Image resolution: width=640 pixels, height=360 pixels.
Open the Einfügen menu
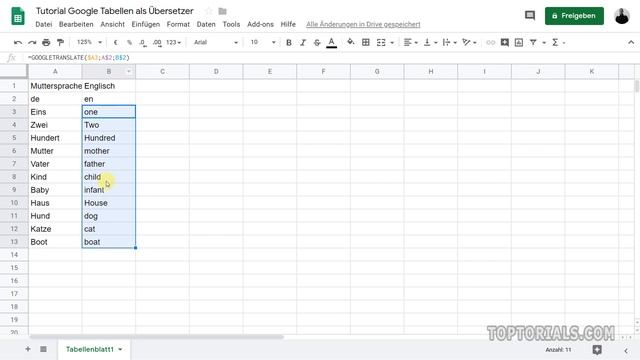[146, 24]
